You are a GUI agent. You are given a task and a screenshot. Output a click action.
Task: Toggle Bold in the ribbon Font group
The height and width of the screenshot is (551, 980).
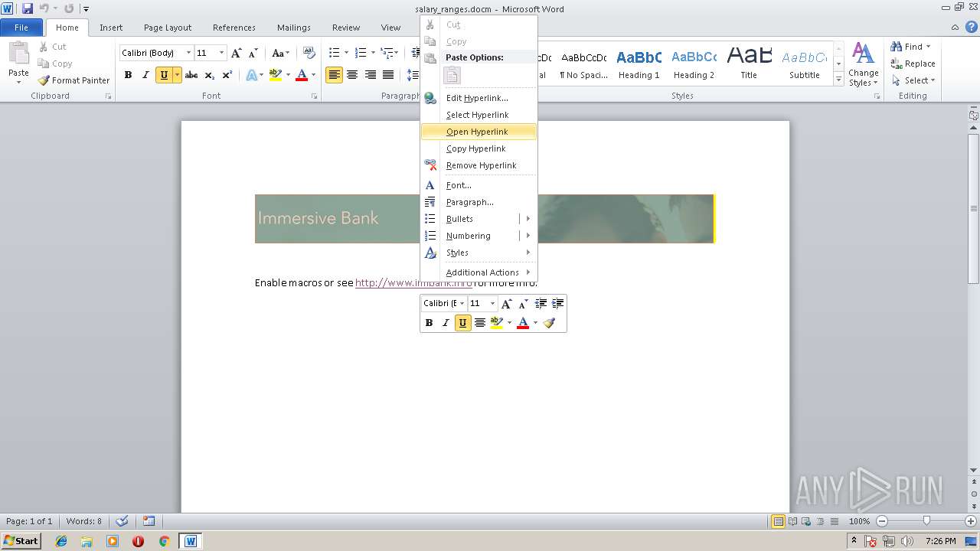128,75
